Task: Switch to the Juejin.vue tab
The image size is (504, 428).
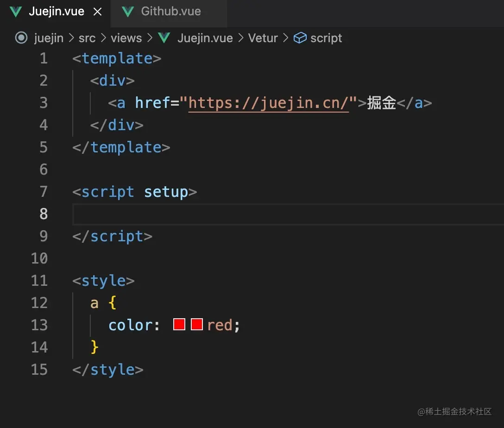Action: point(56,12)
